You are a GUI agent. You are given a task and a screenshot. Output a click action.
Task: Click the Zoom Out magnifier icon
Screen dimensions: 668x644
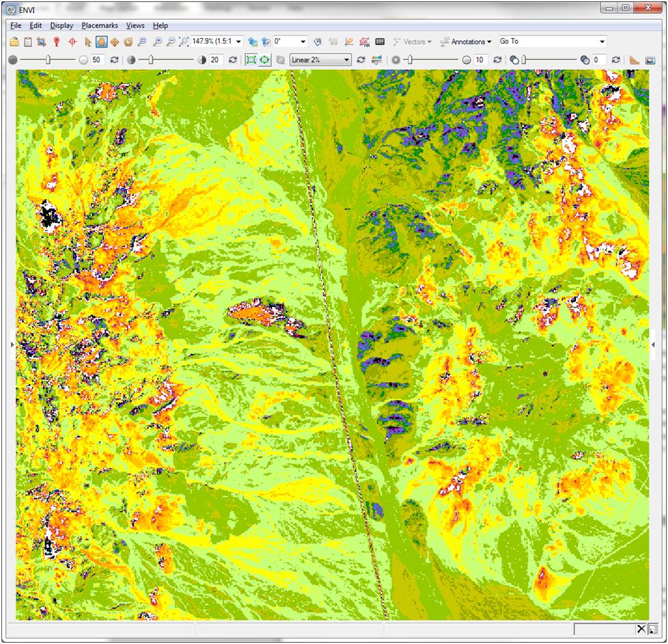pyautogui.click(x=171, y=42)
